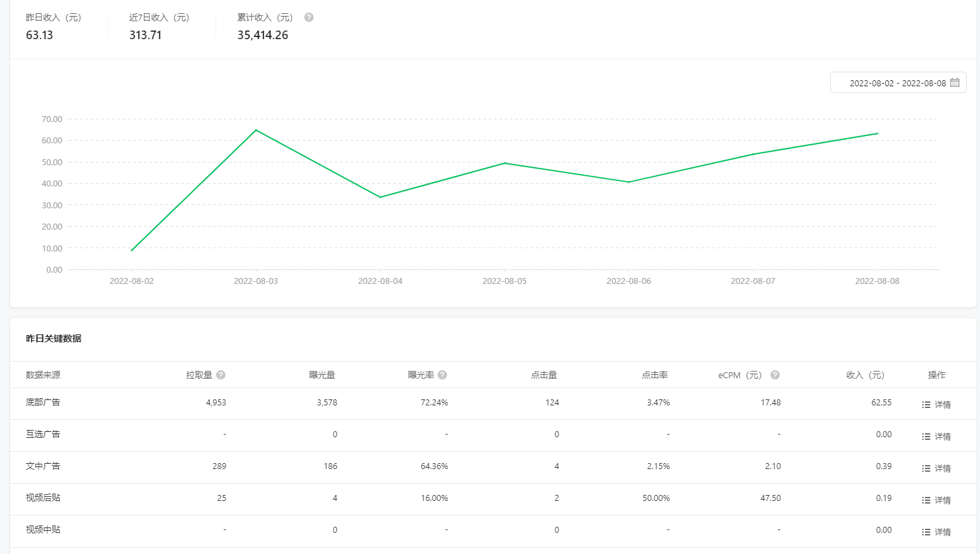Click chart data point for 2022-08-02
This screenshot has width=980, height=554.
(x=132, y=250)
